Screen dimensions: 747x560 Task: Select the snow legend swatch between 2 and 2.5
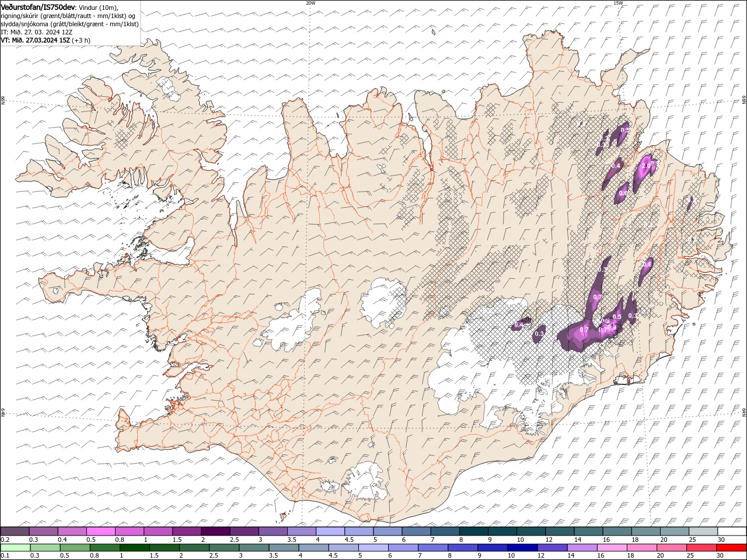point(215,531)
